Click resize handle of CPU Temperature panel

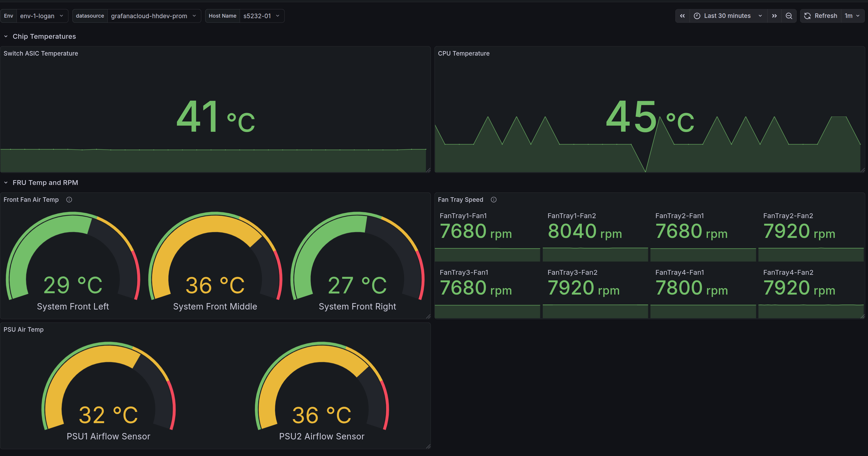coord(862,170)
